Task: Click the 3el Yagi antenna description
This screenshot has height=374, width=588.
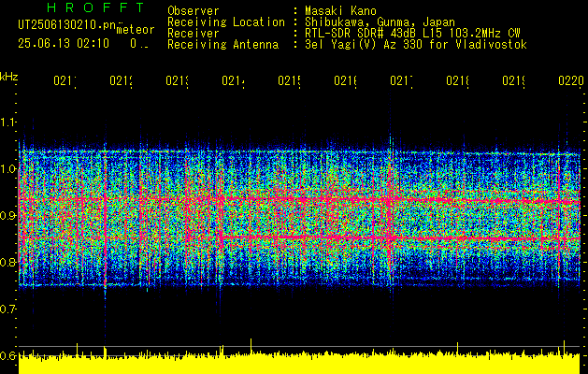Action: click(416, 45)
